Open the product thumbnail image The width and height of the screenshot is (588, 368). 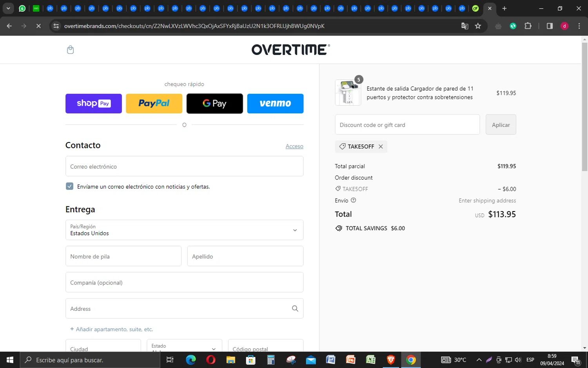[x=348, y=93]
